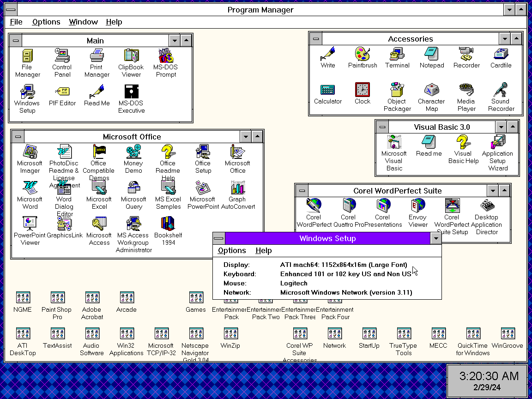Open File Manager in the Main group
The image size is (532, 399).
coord(27,55)
